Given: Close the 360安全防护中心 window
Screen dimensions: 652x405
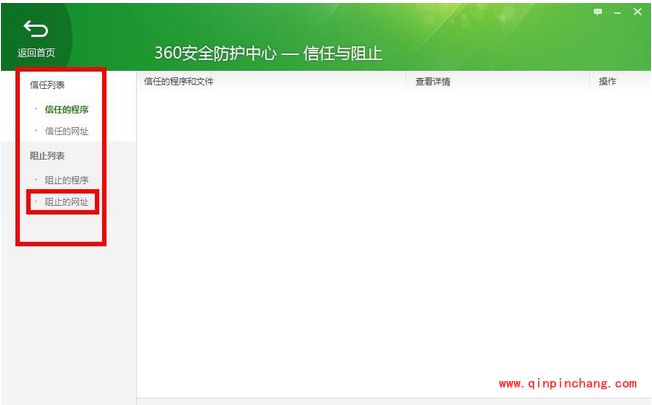Looking at the screenshot, I should click(637, 12).
